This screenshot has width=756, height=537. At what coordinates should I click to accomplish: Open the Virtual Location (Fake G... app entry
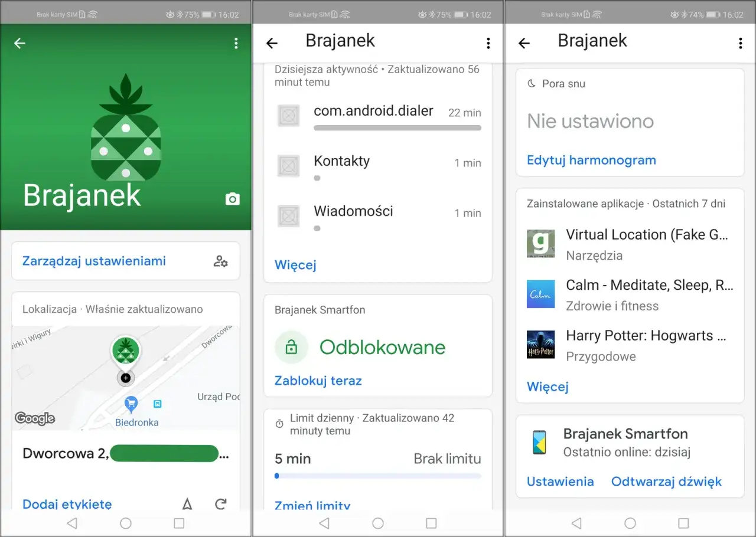tap(630, 244)
